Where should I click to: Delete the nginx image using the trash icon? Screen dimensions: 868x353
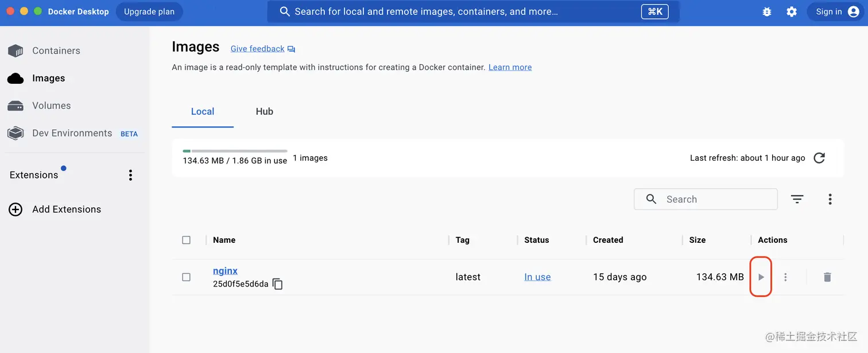pyautogui.click(x=827, y=277)
